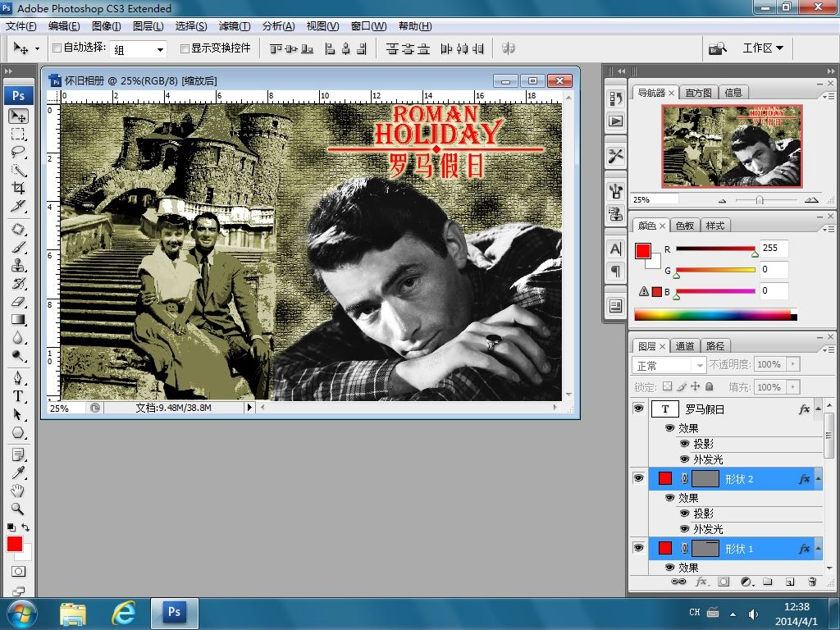840x630 pixels.
Task: Collapse effects of 形状 1 layer
Action: pos(818,549)
